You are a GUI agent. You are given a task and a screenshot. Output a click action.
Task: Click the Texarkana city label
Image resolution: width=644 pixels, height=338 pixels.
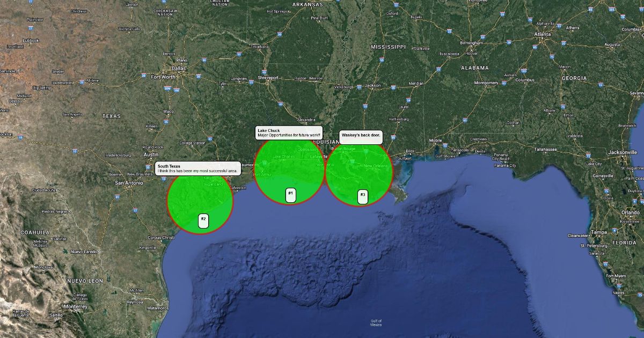(x=259, y=47)
